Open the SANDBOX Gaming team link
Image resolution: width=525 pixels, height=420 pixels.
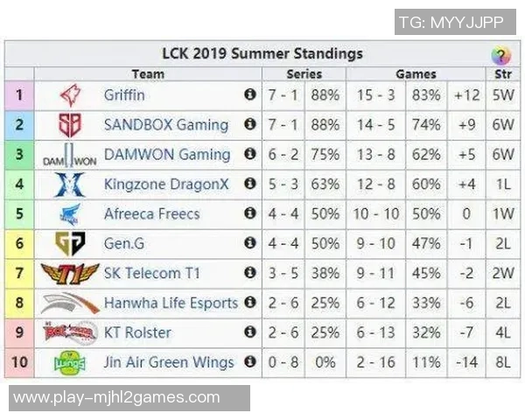[x=165, y=125]
